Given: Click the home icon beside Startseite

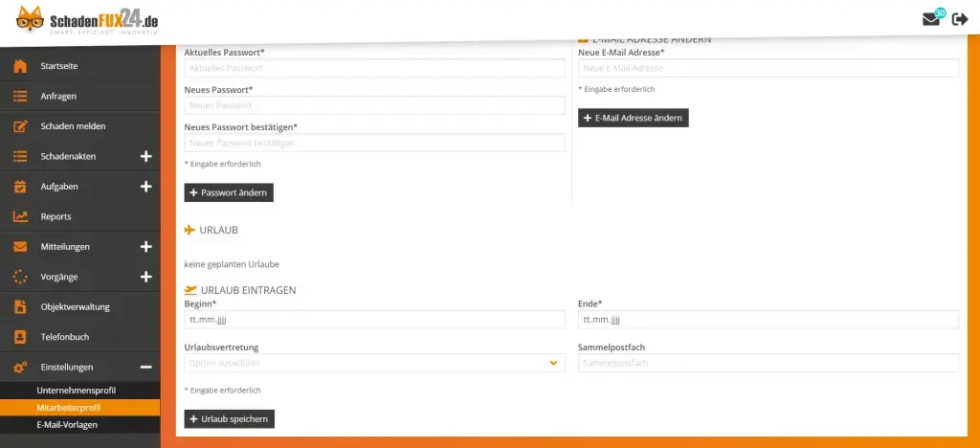Looking at the screenshot, I should click(x=19, y=66).
